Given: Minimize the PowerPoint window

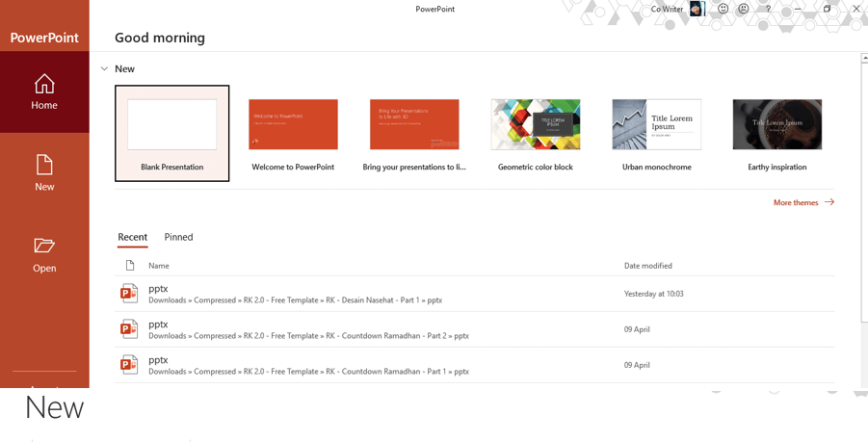Looking at the screenshot, I should tap(798, 9).
